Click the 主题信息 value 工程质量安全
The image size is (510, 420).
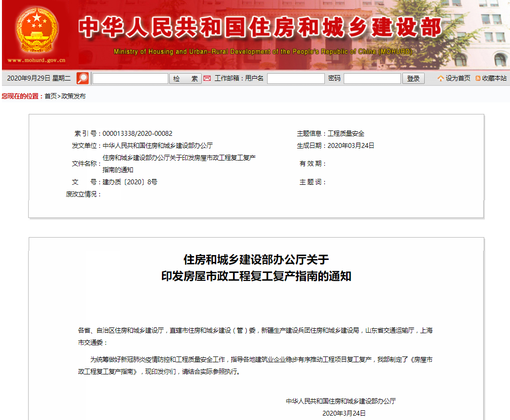[346, 133]
